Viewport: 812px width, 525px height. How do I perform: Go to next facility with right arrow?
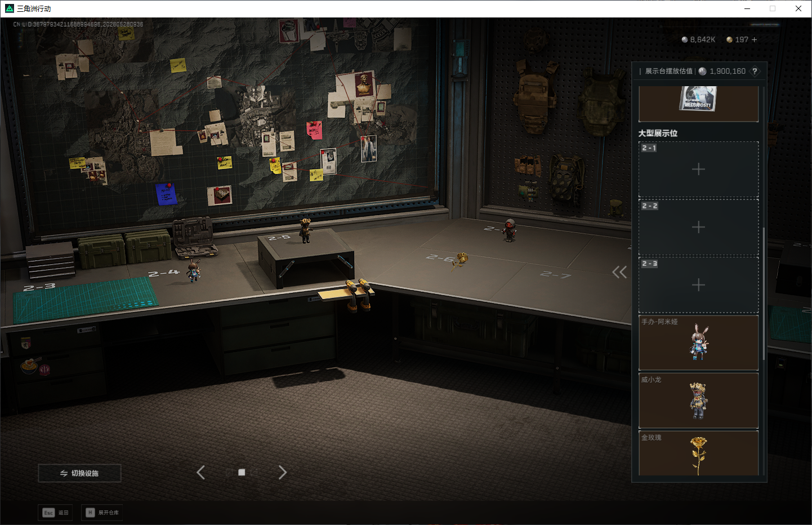[283, 473]
